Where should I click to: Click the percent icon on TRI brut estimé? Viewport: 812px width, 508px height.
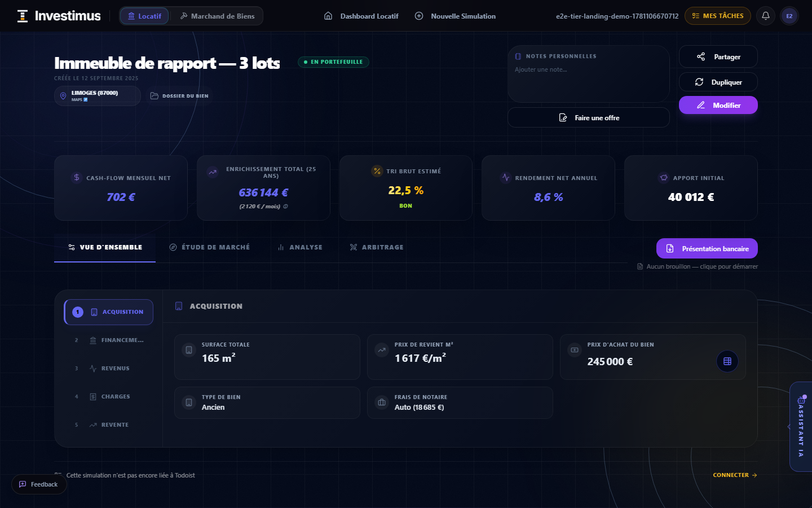pyautogui.click(x=377, y=171)
